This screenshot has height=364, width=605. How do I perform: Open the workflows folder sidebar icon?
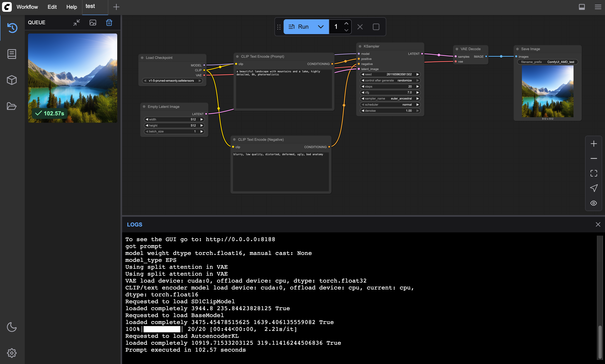[x=12, y=106]
